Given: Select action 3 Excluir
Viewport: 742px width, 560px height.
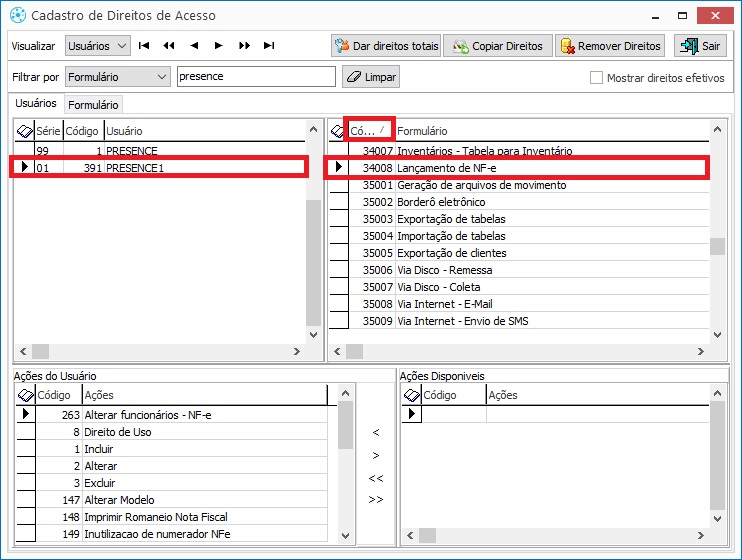Looking at the screenshot, I should (x=172, y=483).
